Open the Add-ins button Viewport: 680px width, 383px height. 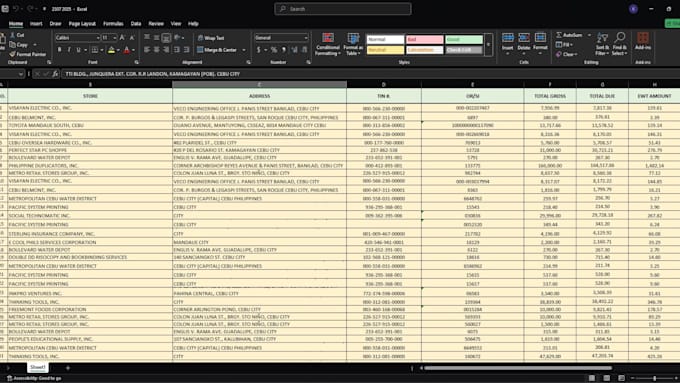point(643,41)
